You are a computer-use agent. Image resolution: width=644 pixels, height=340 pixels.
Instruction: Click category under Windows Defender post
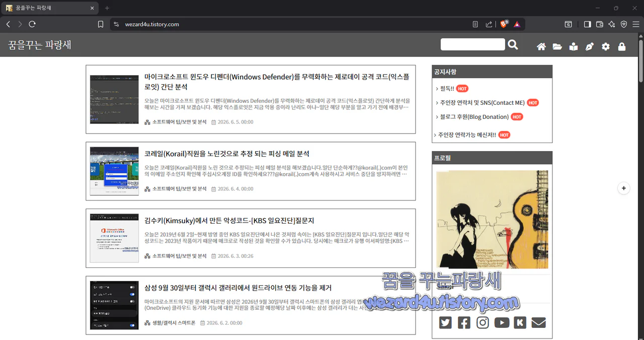click(x=180, y=122)
